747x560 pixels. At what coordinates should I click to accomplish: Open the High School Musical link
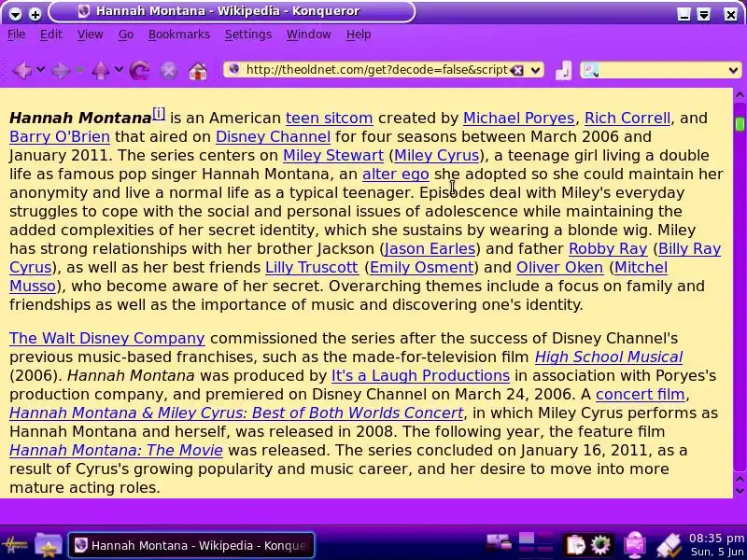(x=609, y=357)
